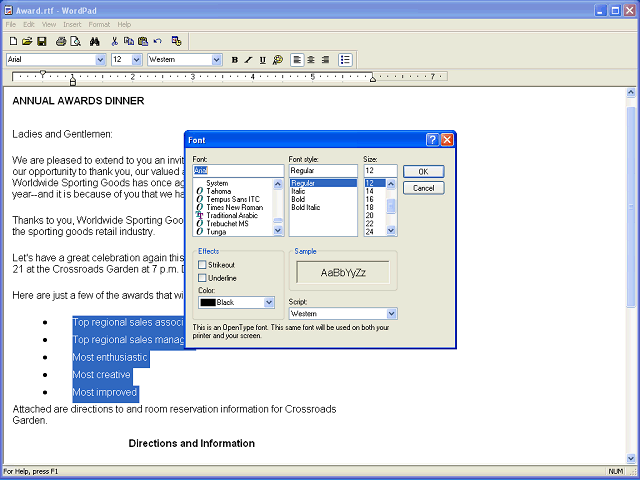Choose Bold Italic in the Font style list
Image resolution: width=640 pixels, height=480 pixels.
pos(305,208)
